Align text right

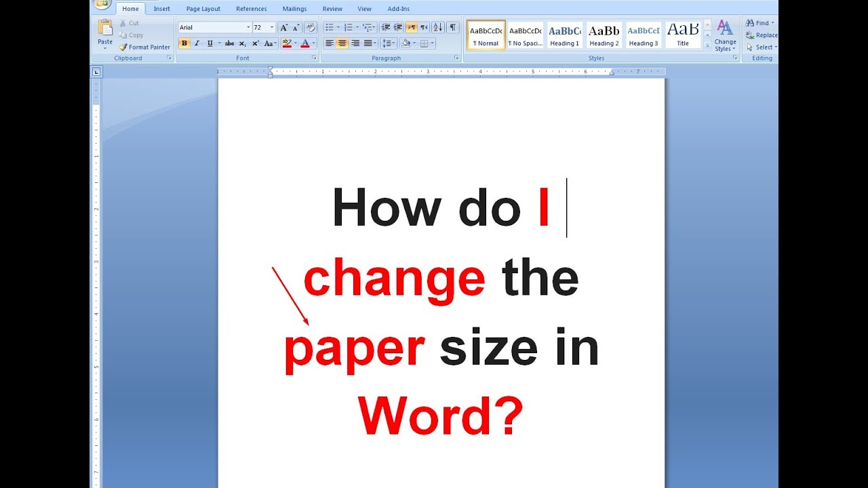click(355, 43)
